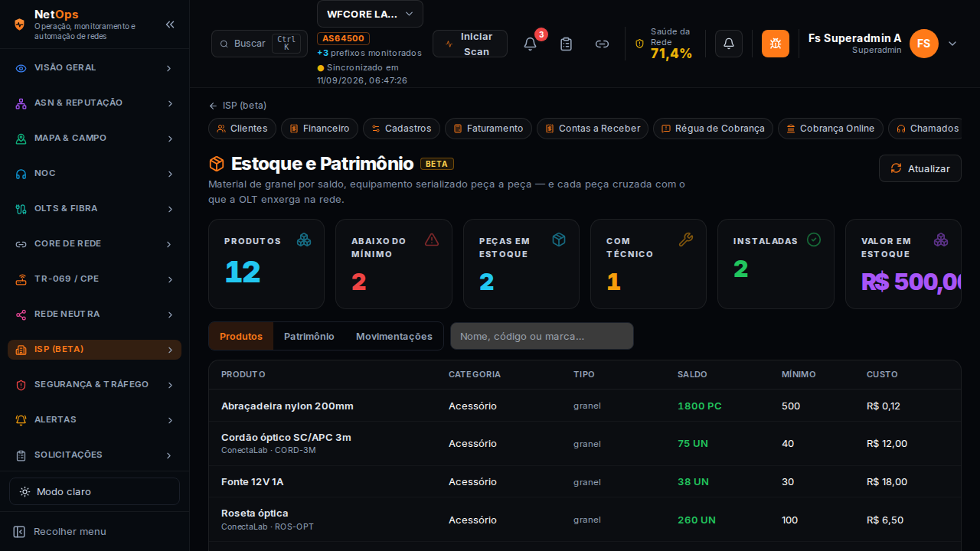
Task: Open the Régua de Cobrança pill
Action: pos(713,129)
